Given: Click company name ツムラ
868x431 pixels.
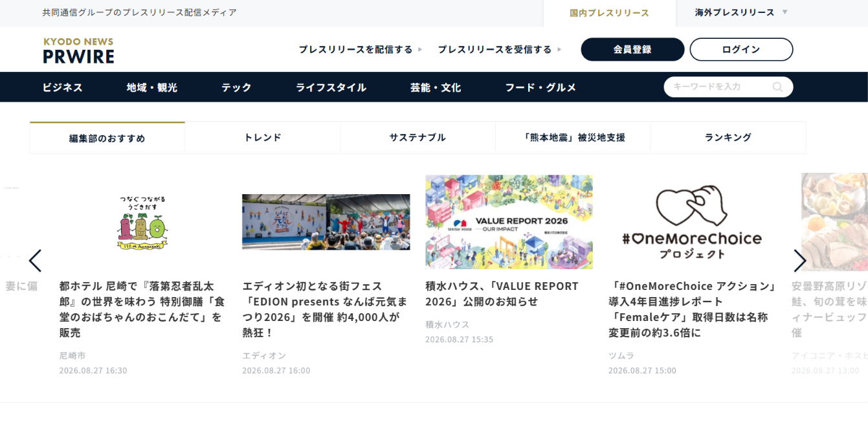Looking at the screenshot, I should 621,355.
